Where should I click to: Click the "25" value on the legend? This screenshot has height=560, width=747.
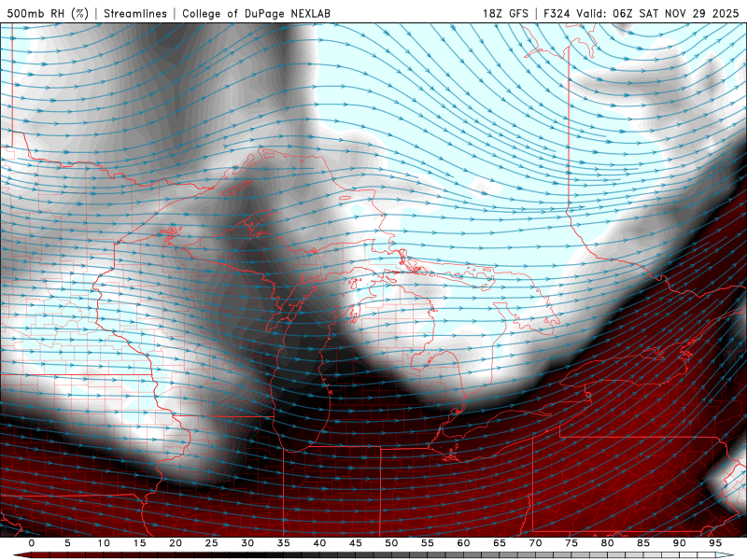(212, 543)
